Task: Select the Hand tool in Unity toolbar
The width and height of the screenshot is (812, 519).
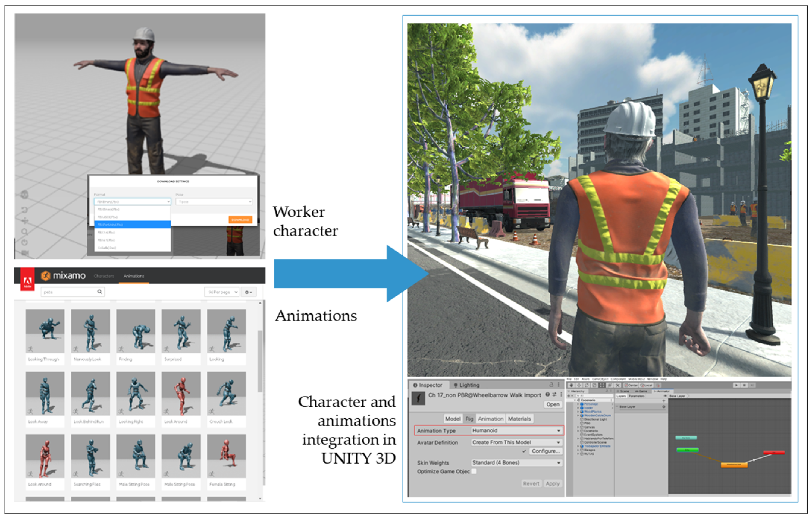Action: [x=571, y=385]
